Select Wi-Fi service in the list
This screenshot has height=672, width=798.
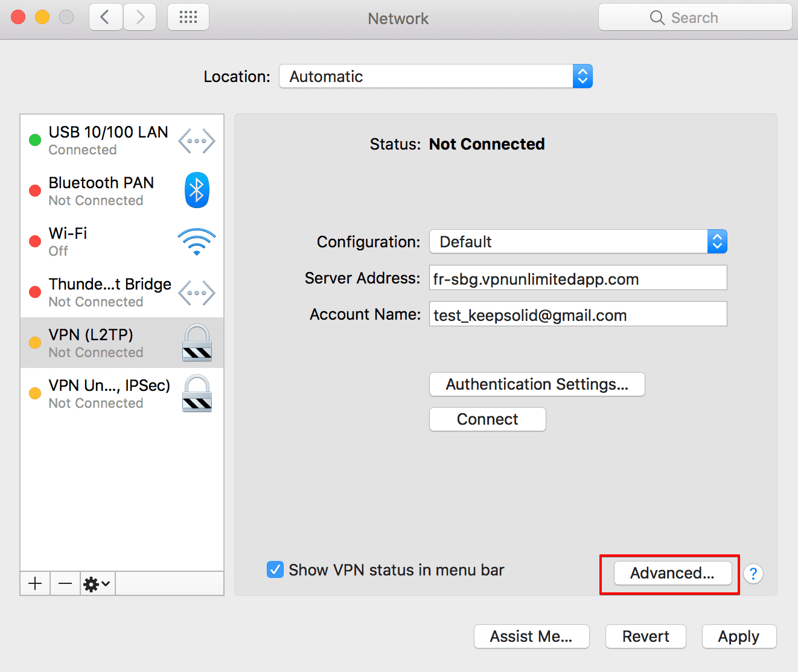97,241
